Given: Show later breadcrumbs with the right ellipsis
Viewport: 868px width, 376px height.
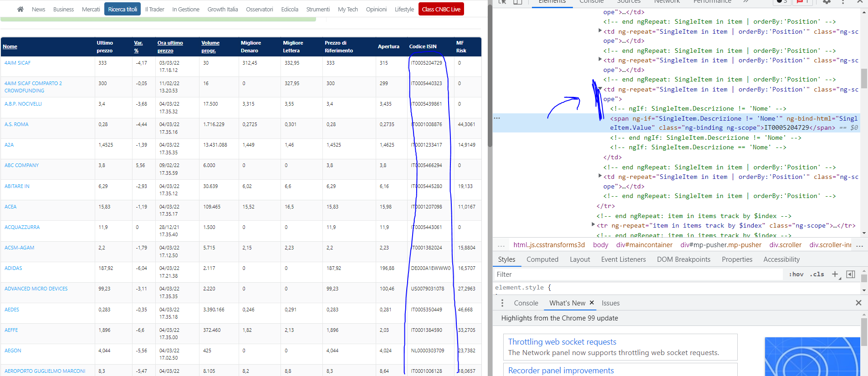Looking at the screenshot, I should (x=859, y=245).
